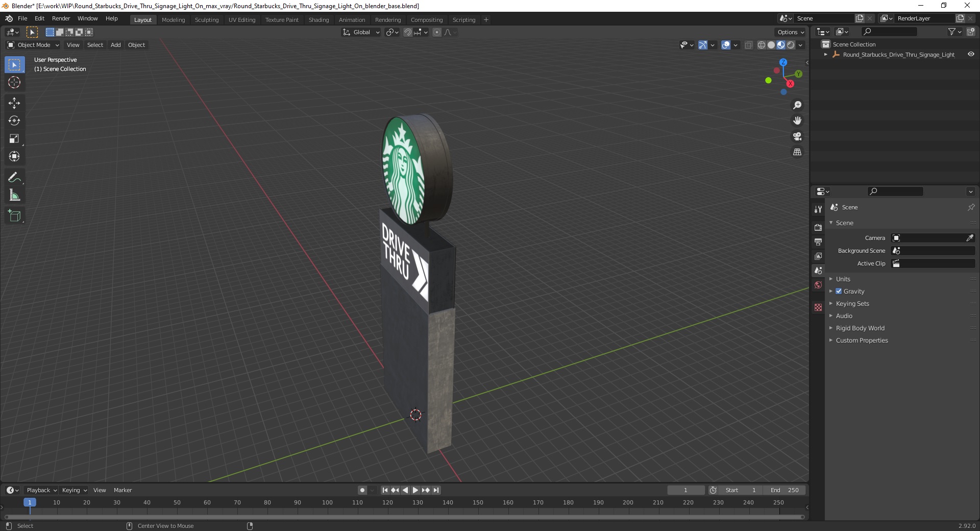This screenshot has height=531, width=980.
Task: Activate the Transform tool
Action: [14, 156]
